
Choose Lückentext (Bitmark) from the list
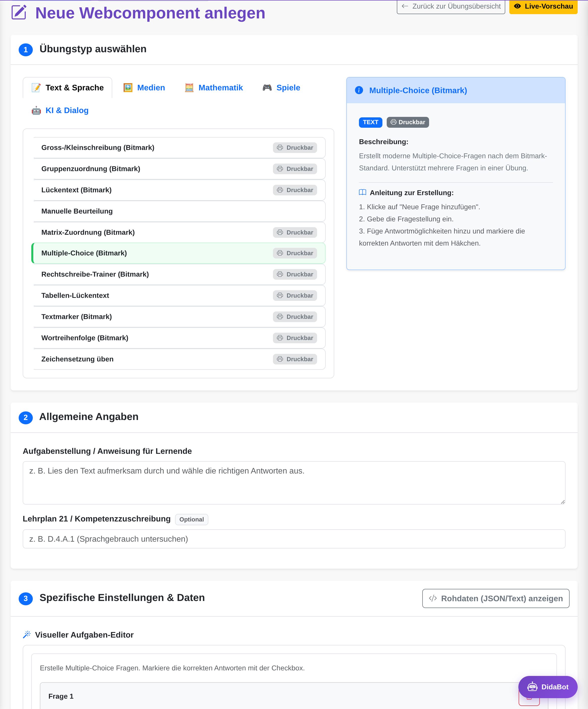tap(179, 190)
